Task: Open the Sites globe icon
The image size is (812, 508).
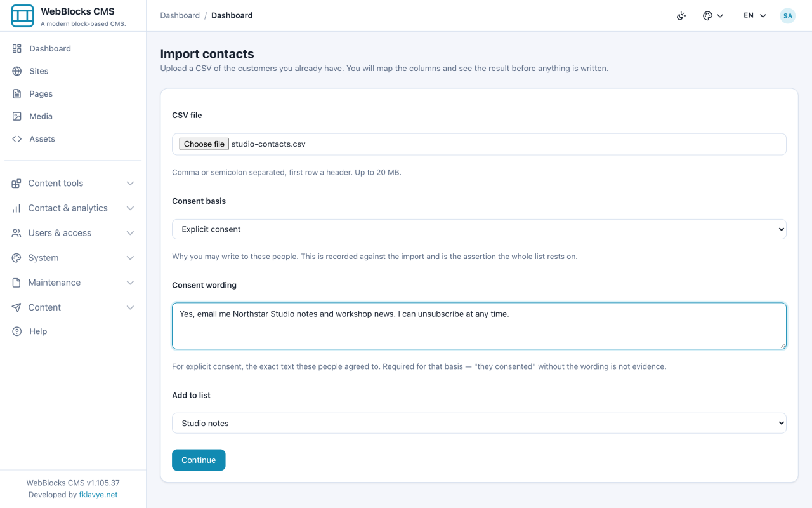Action: coord(17,71)
